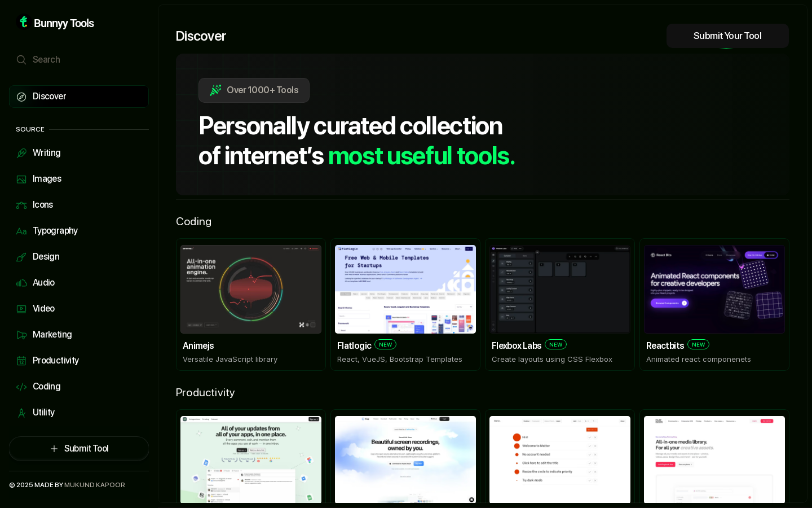812x508 pixels.
Task: Click the Flatlogic card title
Action: pyautogui.click(x=354, y=345)
